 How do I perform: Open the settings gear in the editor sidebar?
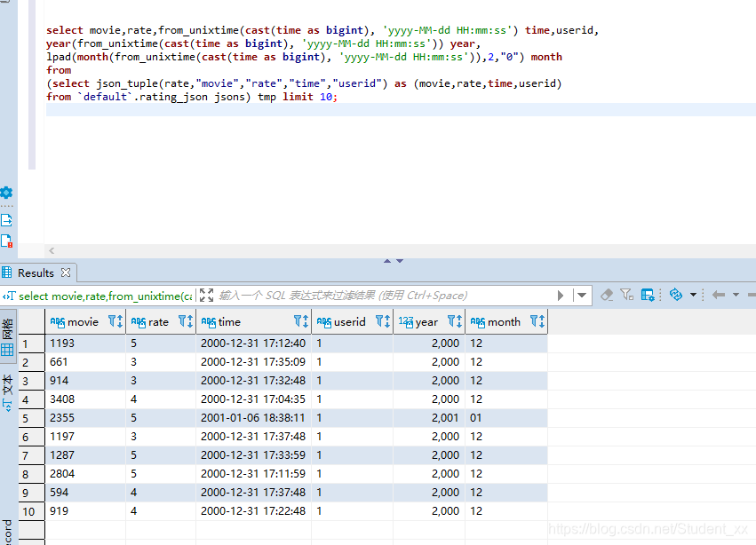pyautogui.click(x=6, y=193)
